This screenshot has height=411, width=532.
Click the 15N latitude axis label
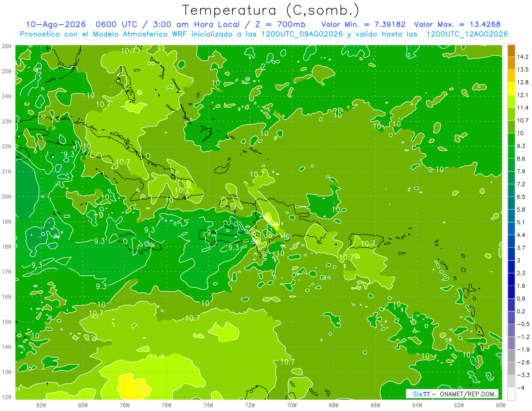[x=6, y=321]
